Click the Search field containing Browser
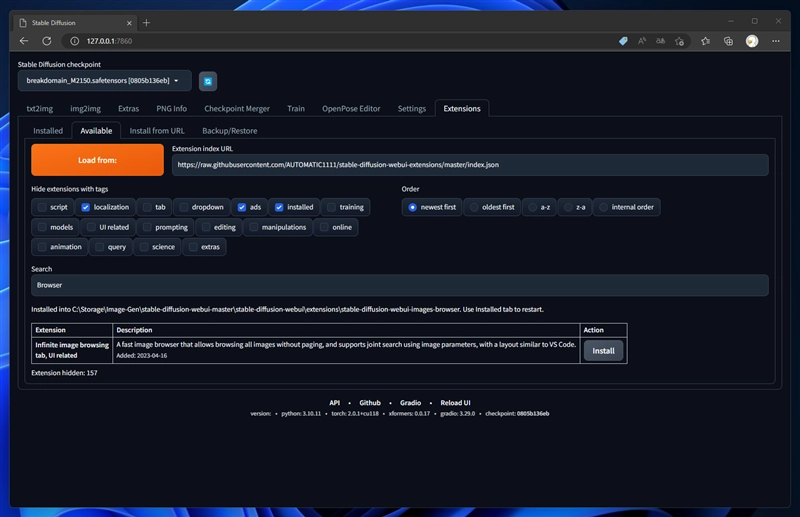The image size is (800, 517). point(399,285)
